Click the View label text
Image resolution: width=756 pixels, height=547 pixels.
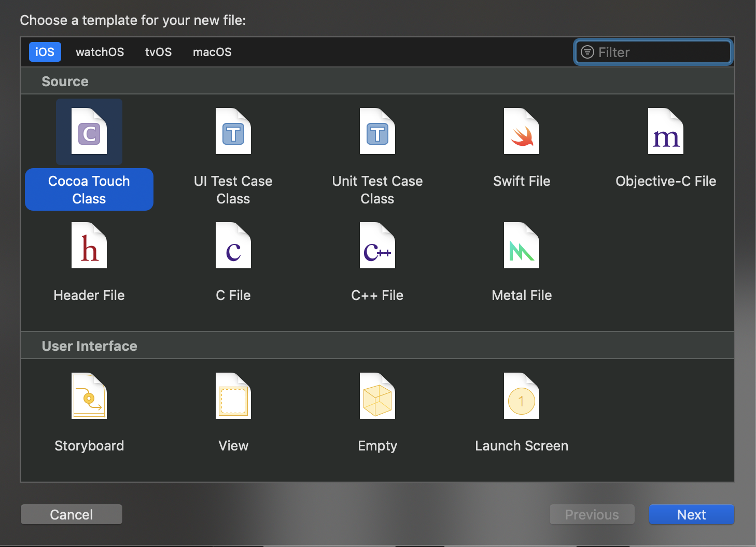233,446
